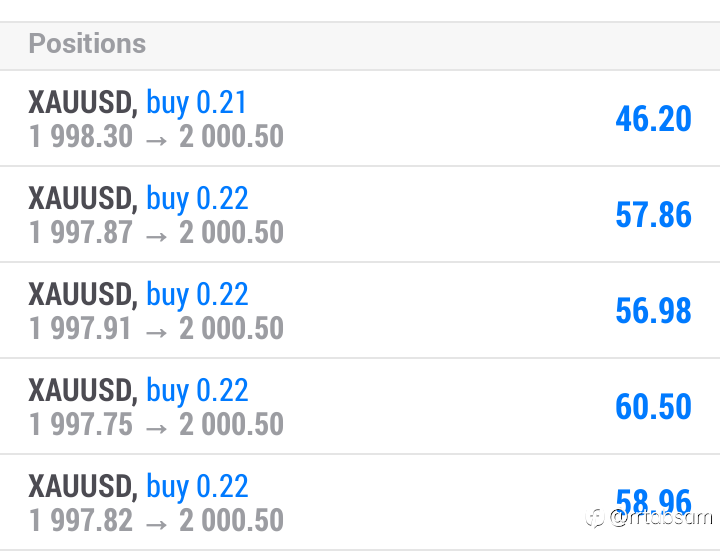The width and height of the screenshot is (720, 551).
Task: Click the 58.96 profit value
Action: (653, 501)
